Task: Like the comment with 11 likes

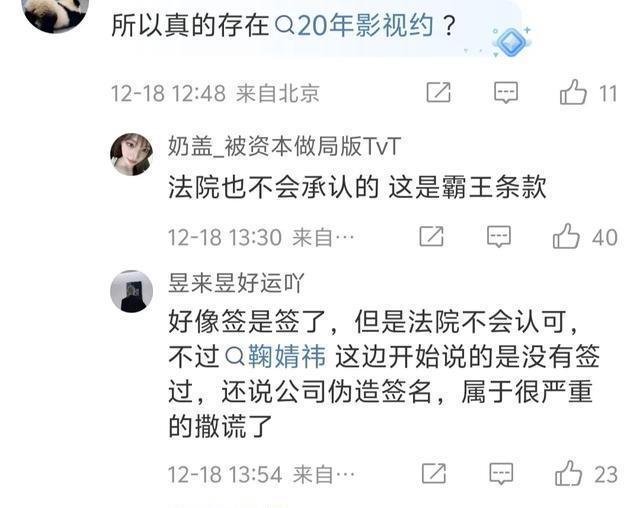Action: 573,92
